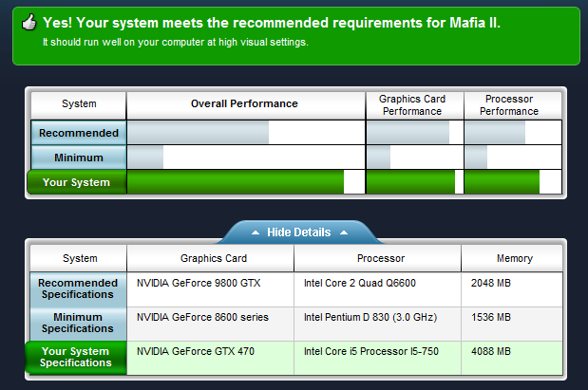The image size is (588, 390).
Task: Click the Recommended row's Overall Performance bar
Action: 198,132
